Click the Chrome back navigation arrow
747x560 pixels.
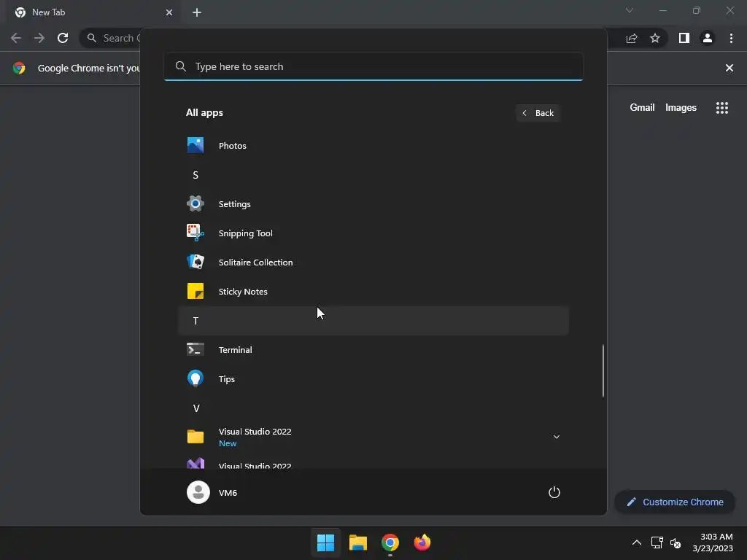coord(16,38)
